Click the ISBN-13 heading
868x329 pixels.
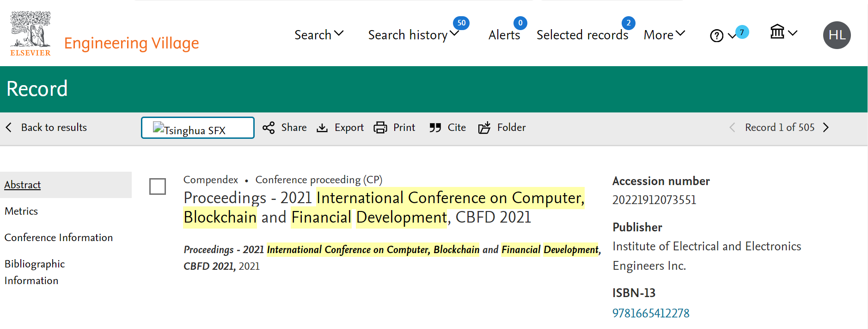coord(634,293)
